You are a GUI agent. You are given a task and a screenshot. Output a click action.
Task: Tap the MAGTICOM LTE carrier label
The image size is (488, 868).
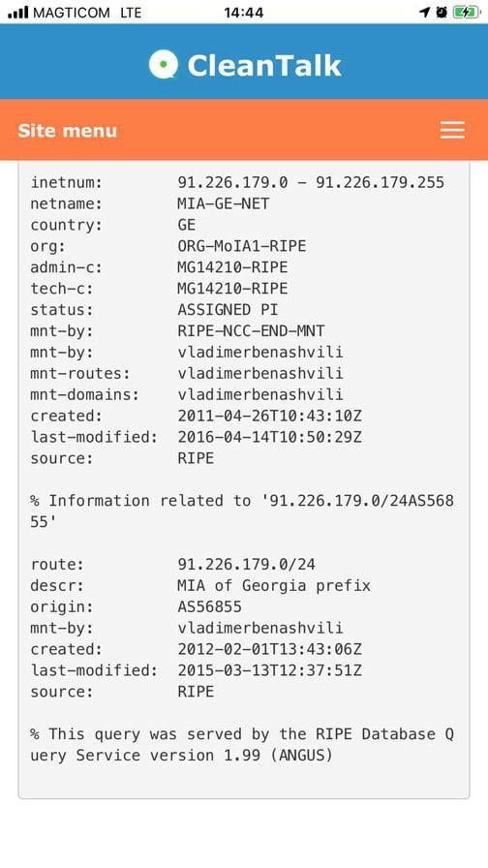pos(87,13)
